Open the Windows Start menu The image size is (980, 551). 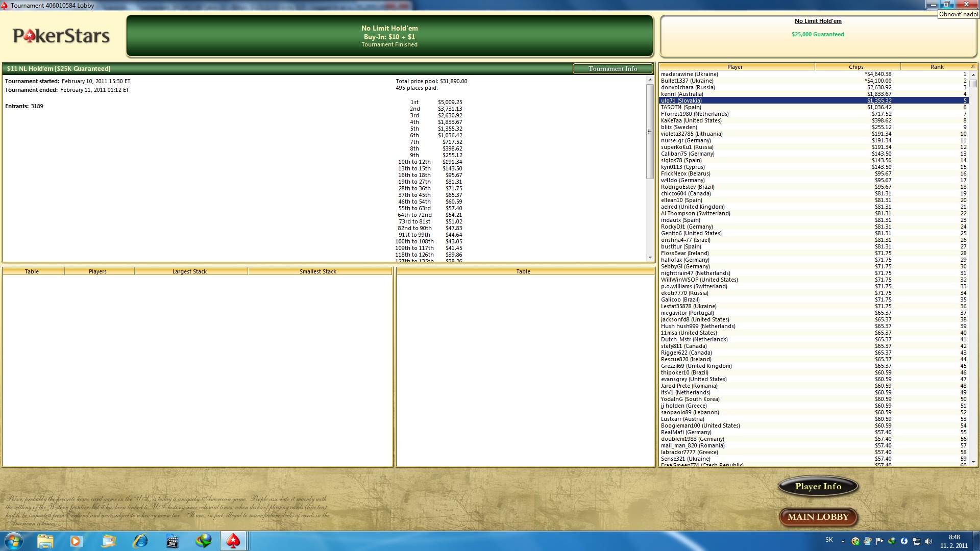point(14,541)
